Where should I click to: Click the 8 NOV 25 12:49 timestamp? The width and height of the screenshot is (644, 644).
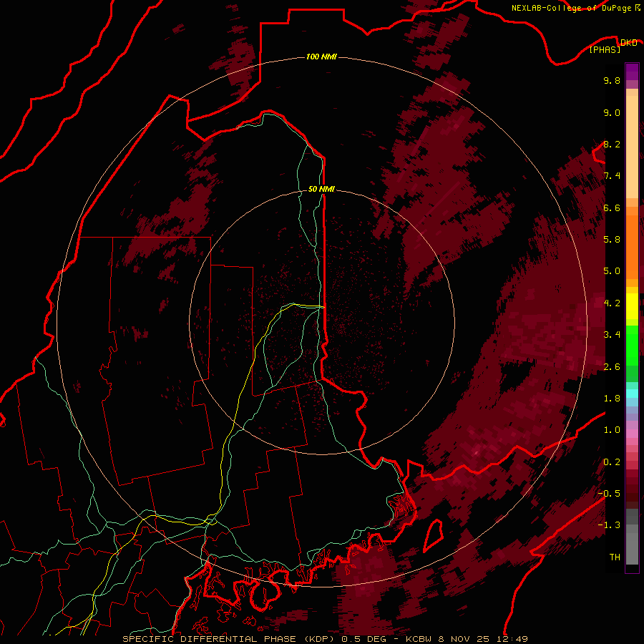[483, 639]
